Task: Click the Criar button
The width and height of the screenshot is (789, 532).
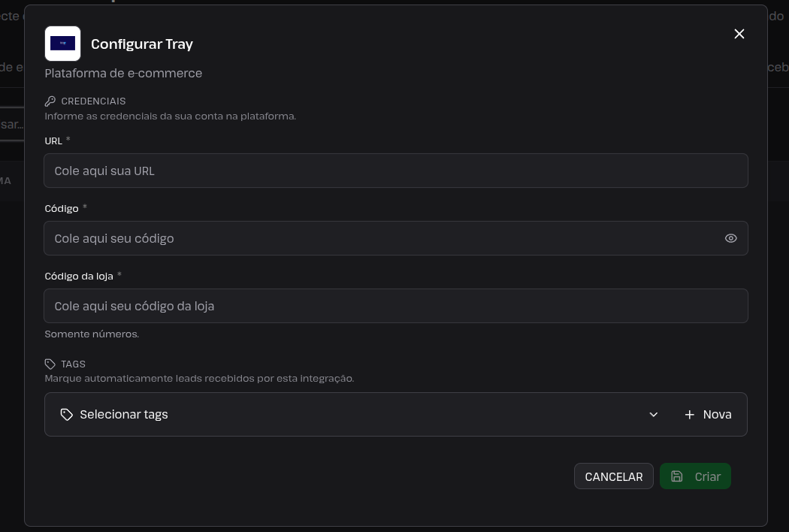Action: pos(695,476)
